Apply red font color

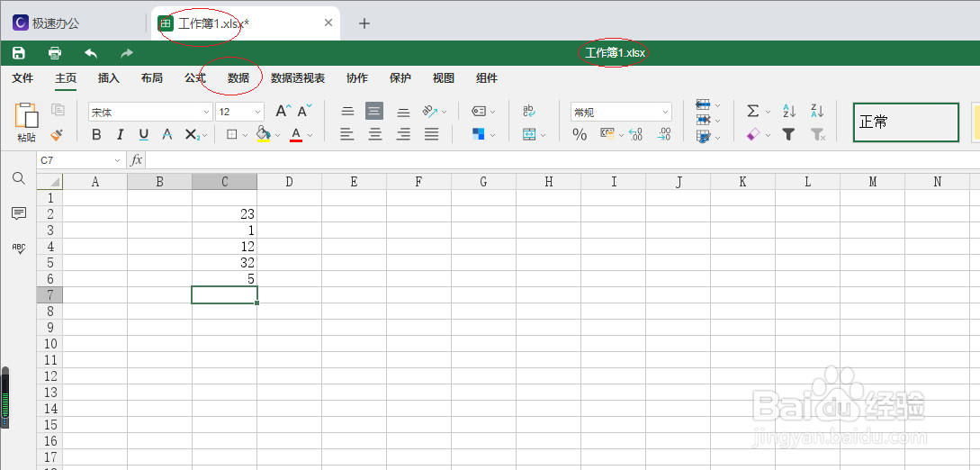pyautogui.click(x=296, y=134)
